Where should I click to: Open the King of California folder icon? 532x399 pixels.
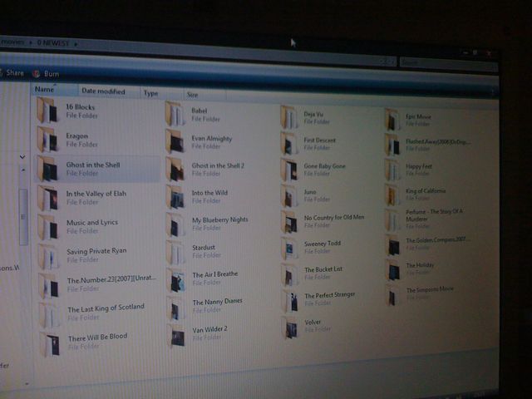point(393,195)
